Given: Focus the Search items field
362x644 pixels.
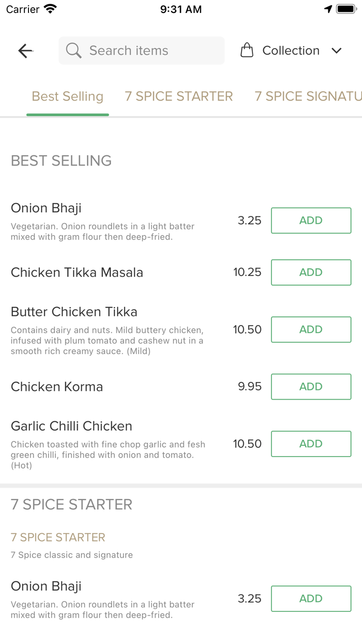Looking at the screenshot, I should tap(150, 51).
